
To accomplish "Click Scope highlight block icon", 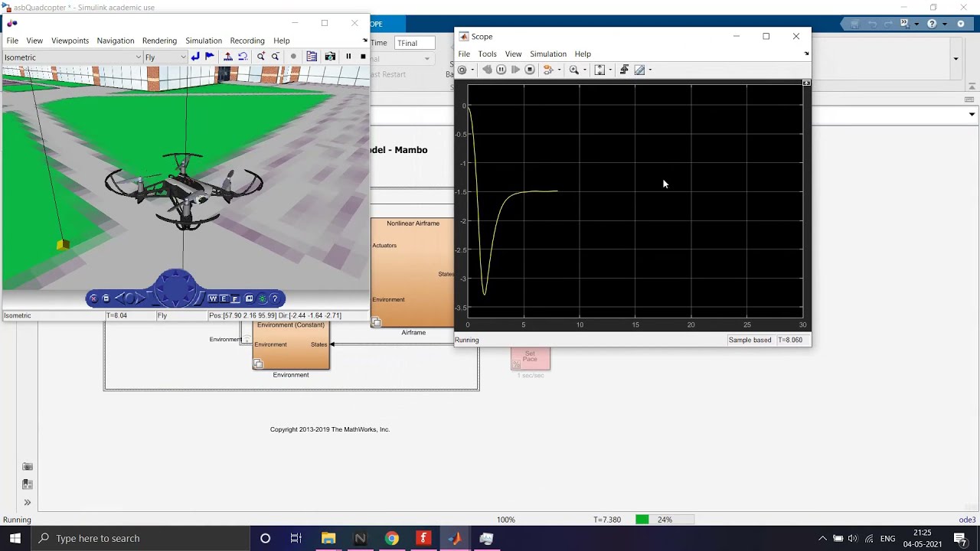I will (x=547, y=70).
